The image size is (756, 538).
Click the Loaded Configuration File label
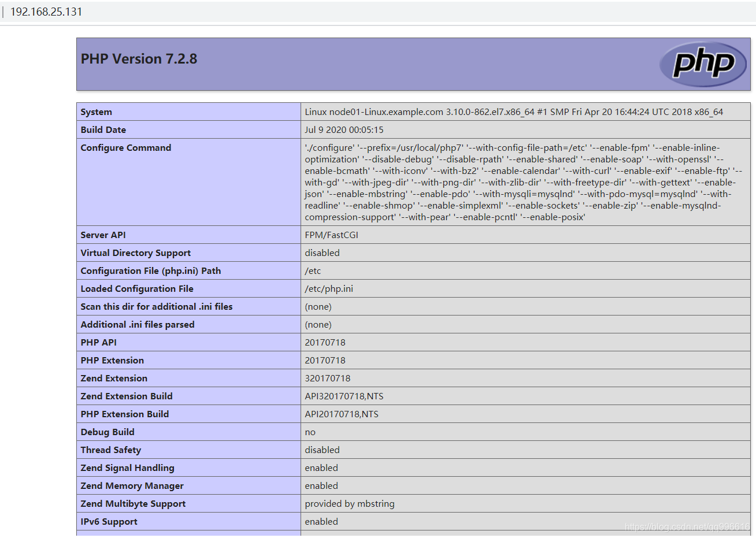137,289
